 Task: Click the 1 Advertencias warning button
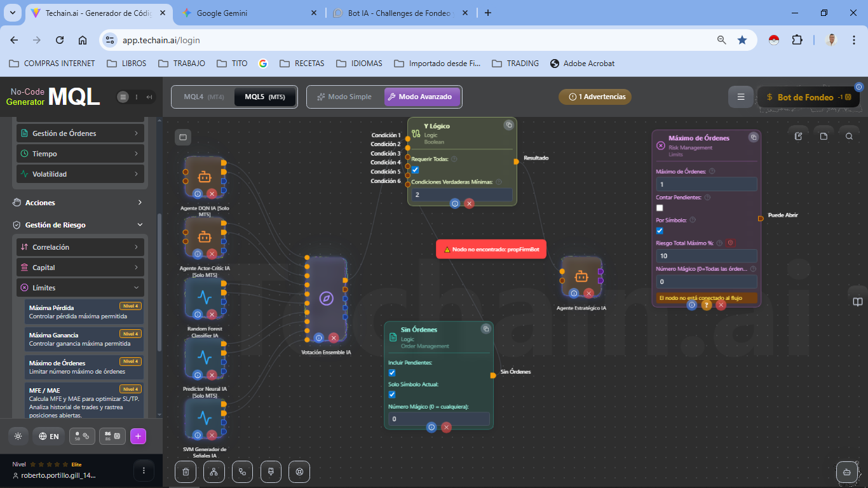(x=595, y=97)
